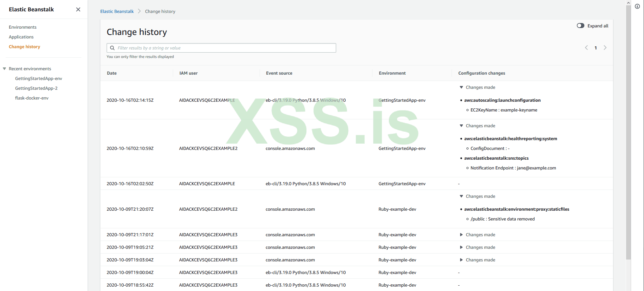Click the Change history page heading
The width and height of the screenshot is (644, 291).
[x=137, y=32]
